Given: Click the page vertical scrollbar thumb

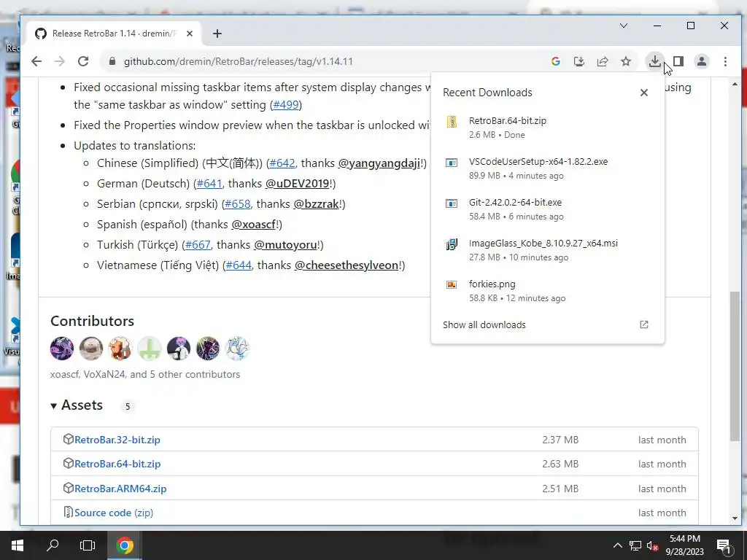Looking at the screenshot, I should tap(735, 367).
